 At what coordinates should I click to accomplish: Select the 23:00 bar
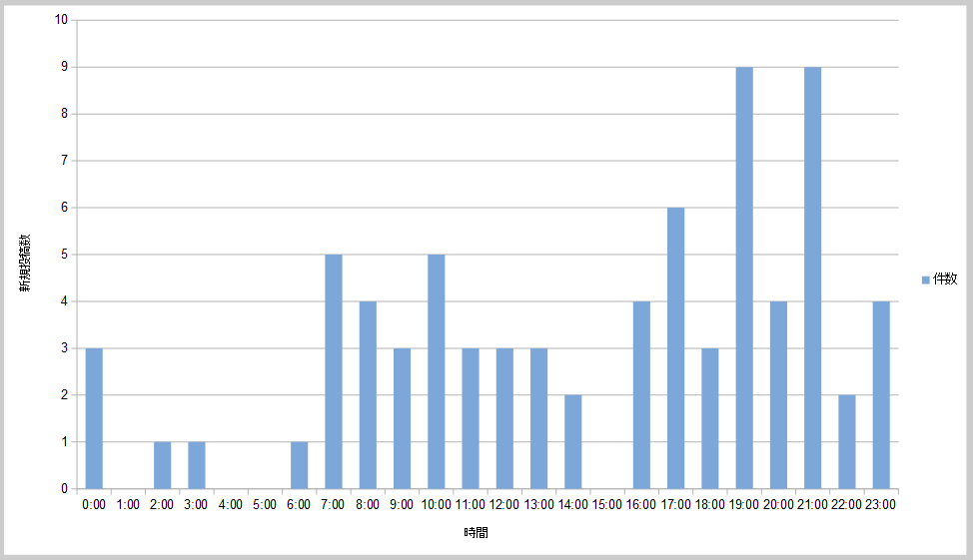pyautogui.click(x=880, y=395)
